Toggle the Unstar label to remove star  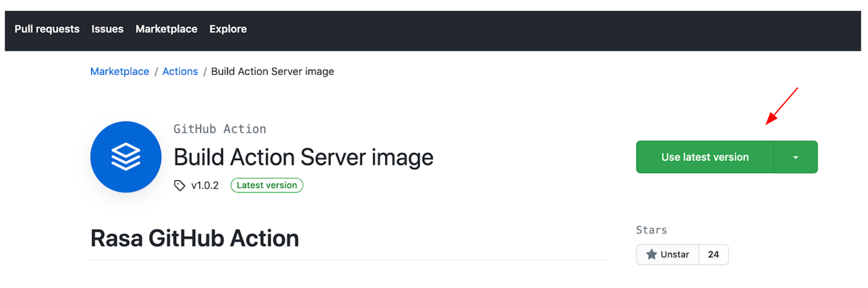tap(674, 254)
